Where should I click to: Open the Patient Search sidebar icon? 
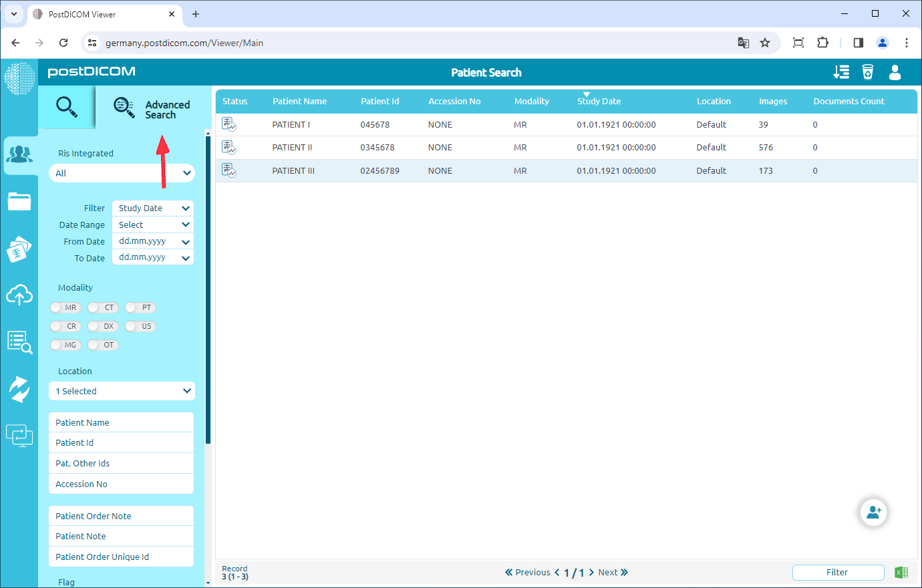(x=20, y=154)
